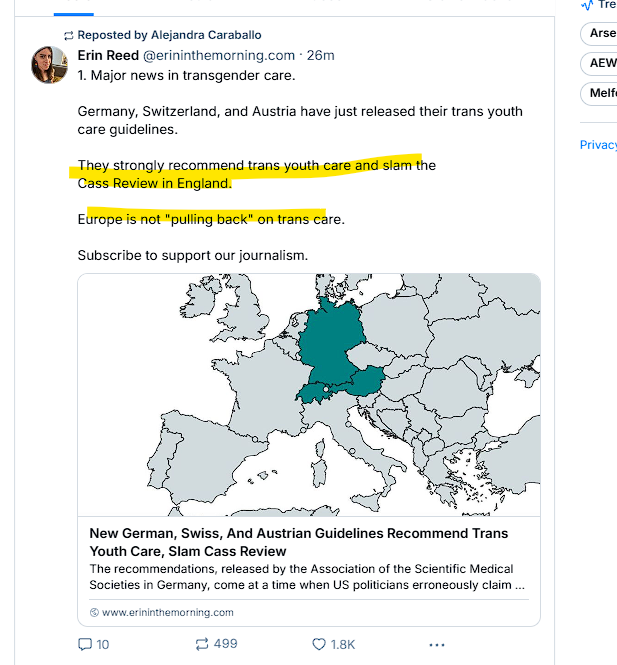Click the link card description text
617x665 pixels.
[x=308, y=576]
